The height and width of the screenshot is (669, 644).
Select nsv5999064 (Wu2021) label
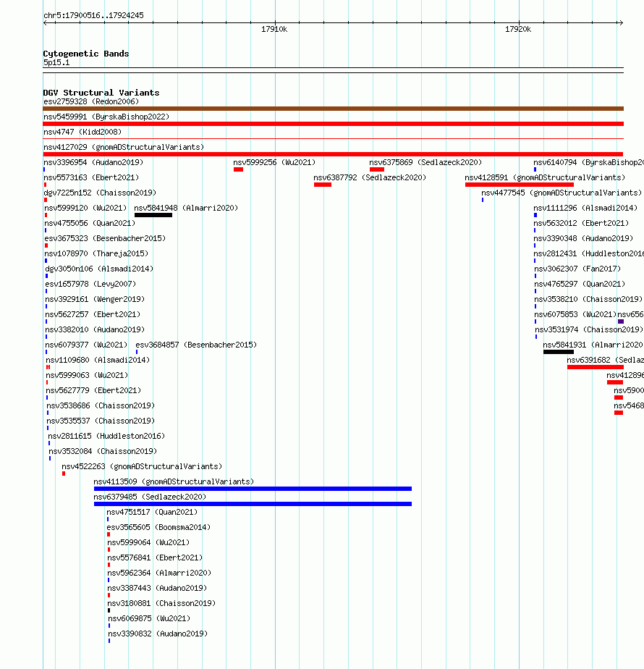148,543
